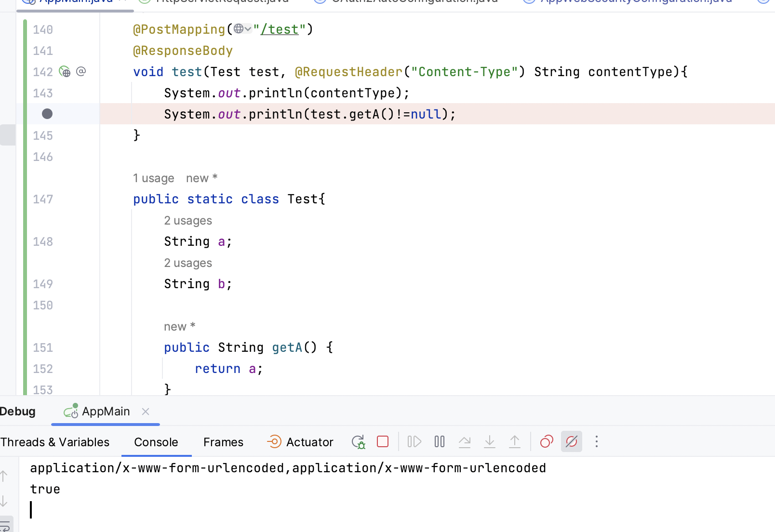
Task: Click the Step Over button
Action: click(465, 441)
